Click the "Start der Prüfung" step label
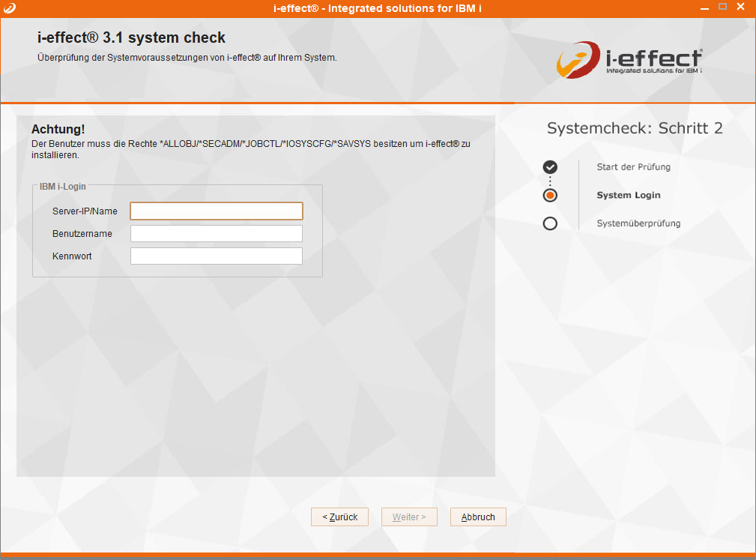The width and height of the screenshot is (756, 560). [633, 167]
